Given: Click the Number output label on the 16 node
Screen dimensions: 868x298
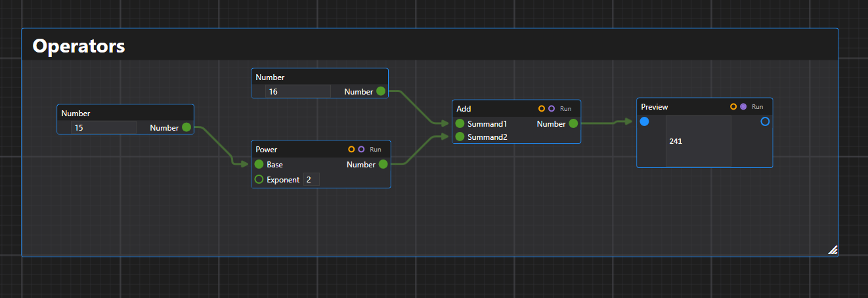Looking at the screenshot, I should (x=358, y=91).
